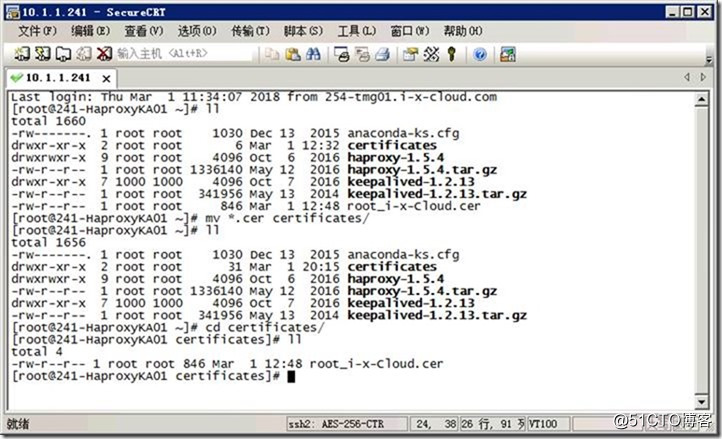This screenshot has height=439, width=722.
Task: Click the 就绪 status bar text
Action: [17, 424]
